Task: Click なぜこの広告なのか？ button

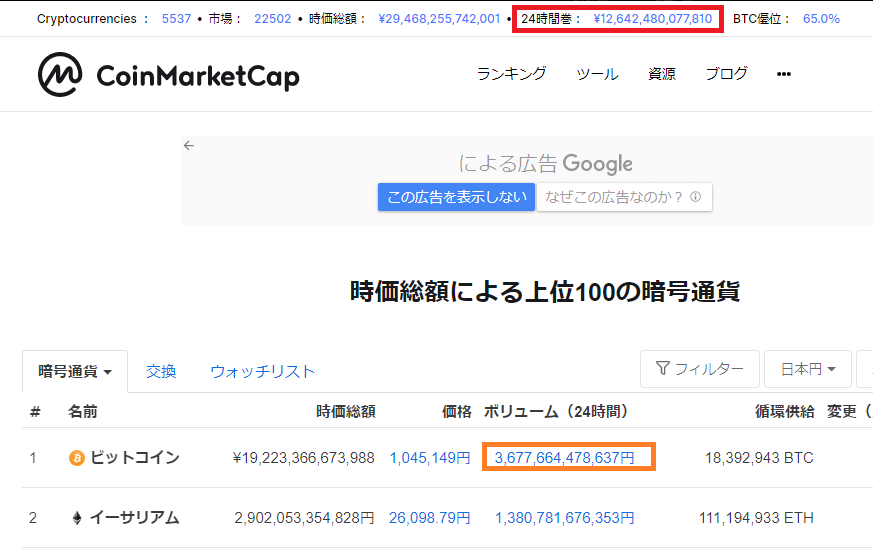Action: pyautogui.click(x=624, y=197)
